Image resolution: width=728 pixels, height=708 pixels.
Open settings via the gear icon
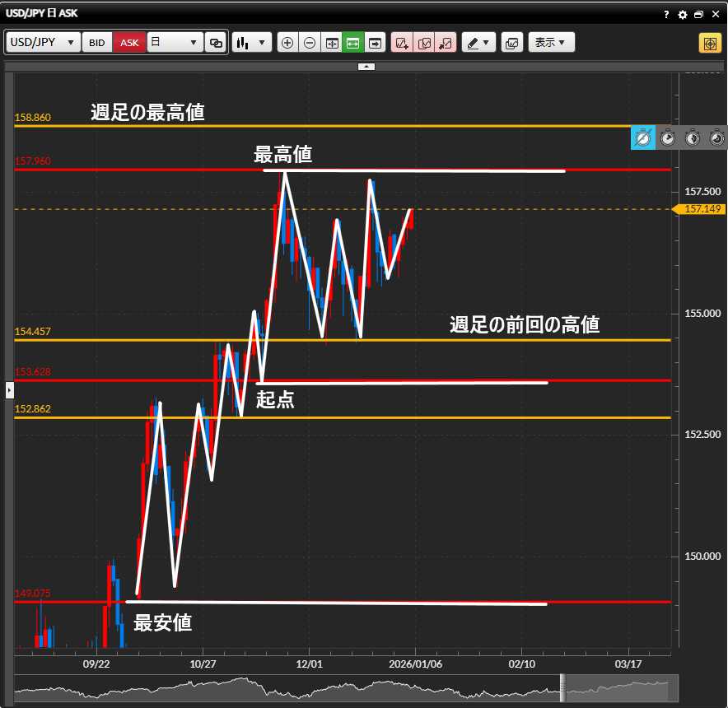tap(682, 14)
